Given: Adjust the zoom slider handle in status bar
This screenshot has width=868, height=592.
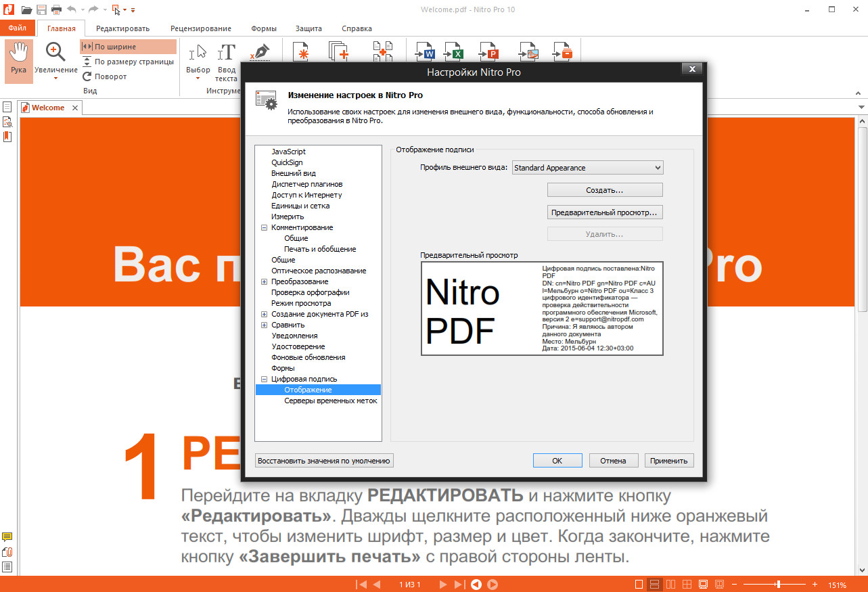Looking at the screenshot, I should (779, 585).
